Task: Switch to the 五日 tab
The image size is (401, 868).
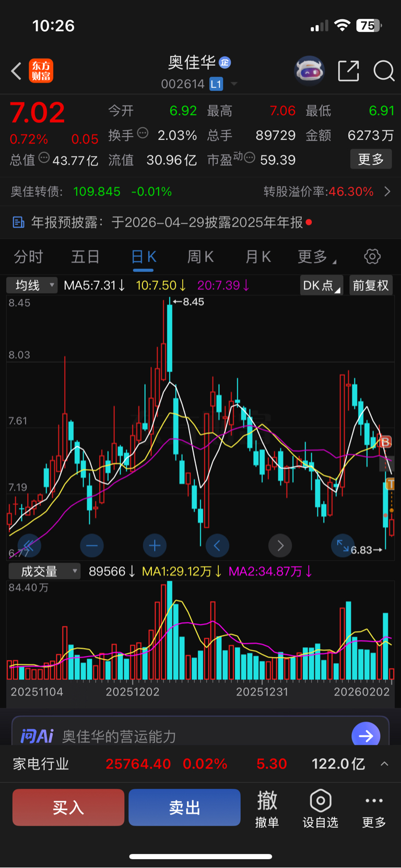Action: 85,257
